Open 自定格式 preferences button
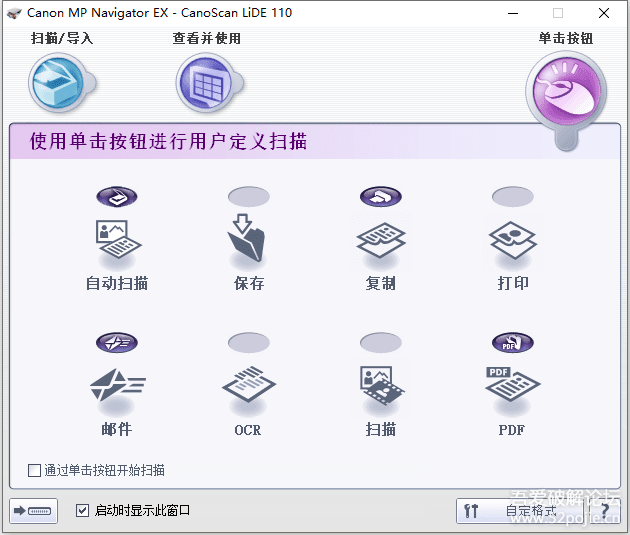 [x=519, y=511]
